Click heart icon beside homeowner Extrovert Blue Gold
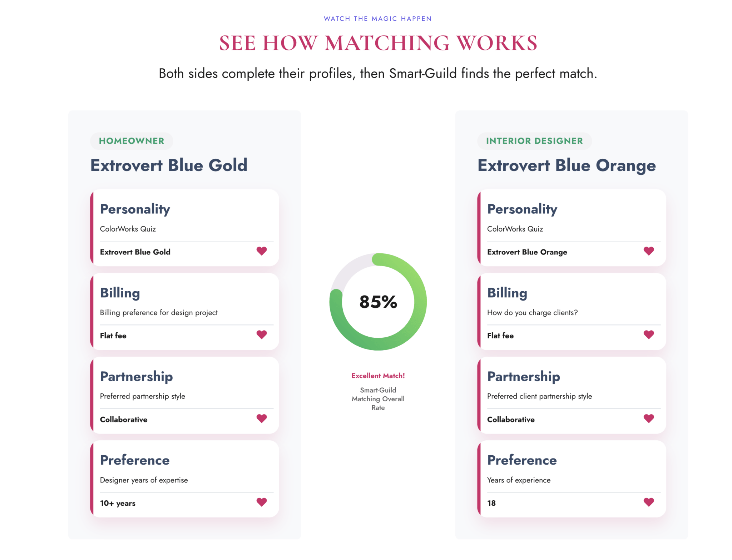The height and width of the screenshot is (560, 732). (x=262, y=251)
